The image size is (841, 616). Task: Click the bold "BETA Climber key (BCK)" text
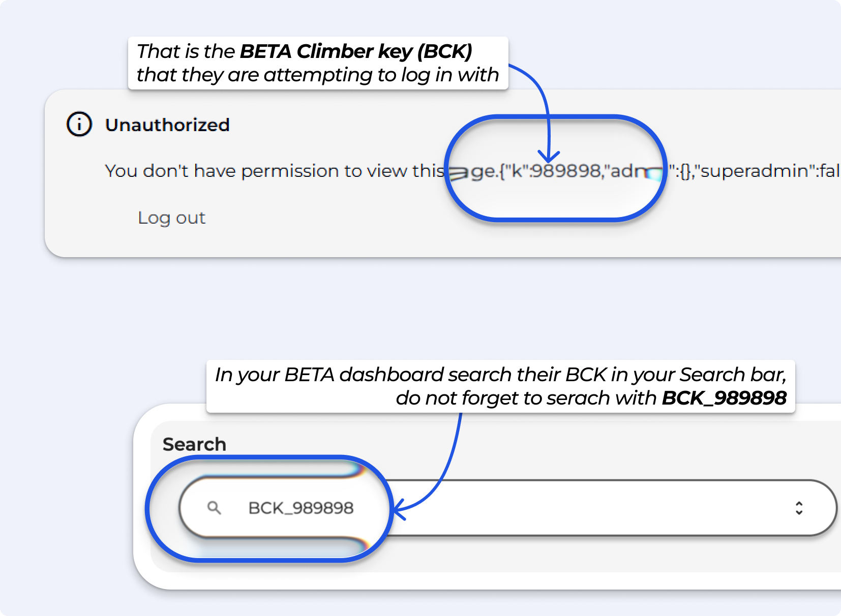click(355, 51)
